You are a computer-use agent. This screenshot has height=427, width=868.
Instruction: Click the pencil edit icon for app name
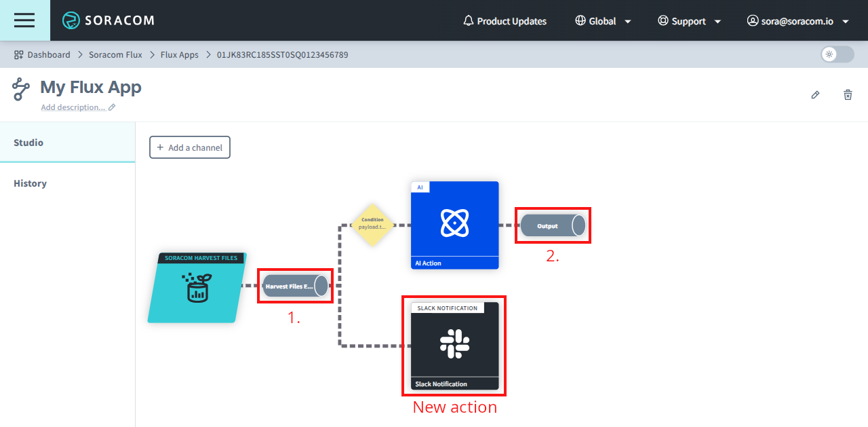click(x=815, y=95)
